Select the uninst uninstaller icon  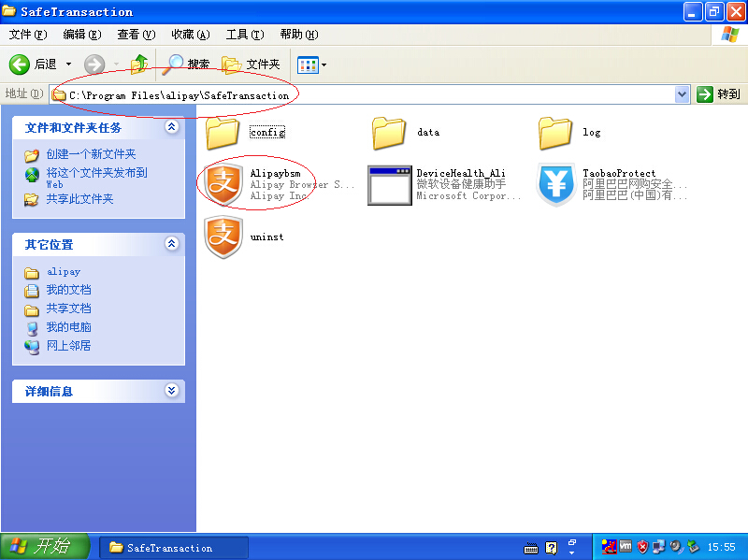tap(223, 237)
